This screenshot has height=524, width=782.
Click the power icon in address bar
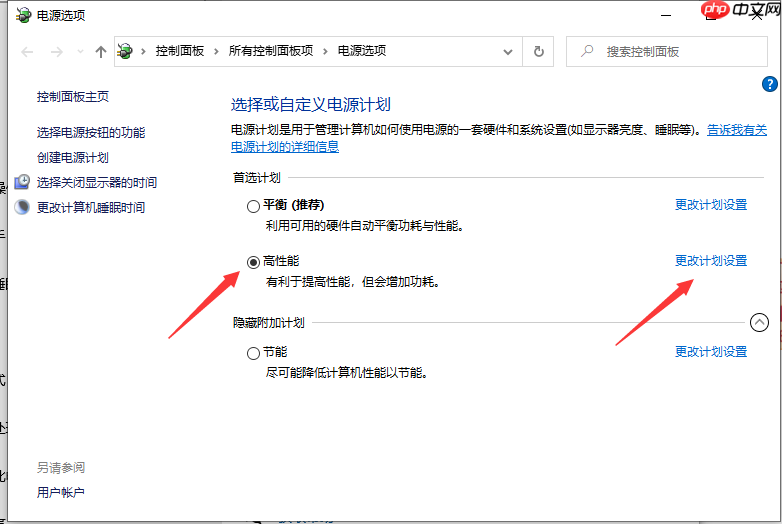coord(125,51)
